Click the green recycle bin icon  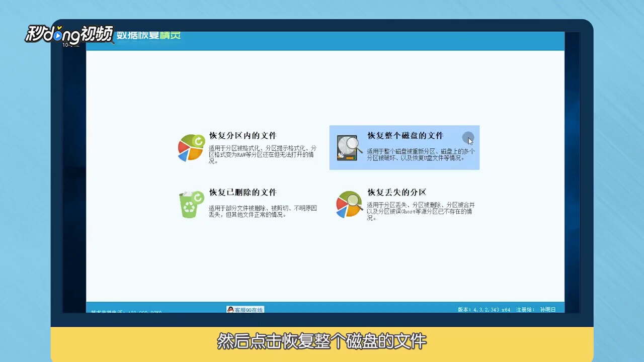[191, 204]
